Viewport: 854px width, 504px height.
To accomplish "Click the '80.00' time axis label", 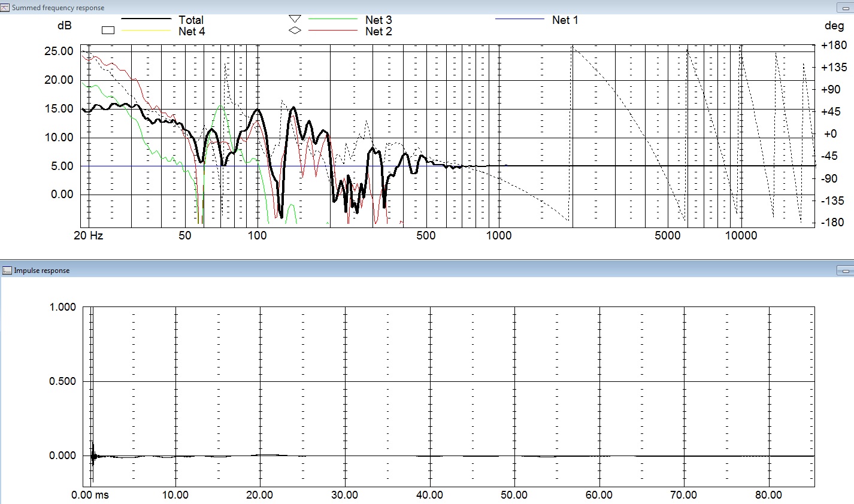I will [768, 495].
